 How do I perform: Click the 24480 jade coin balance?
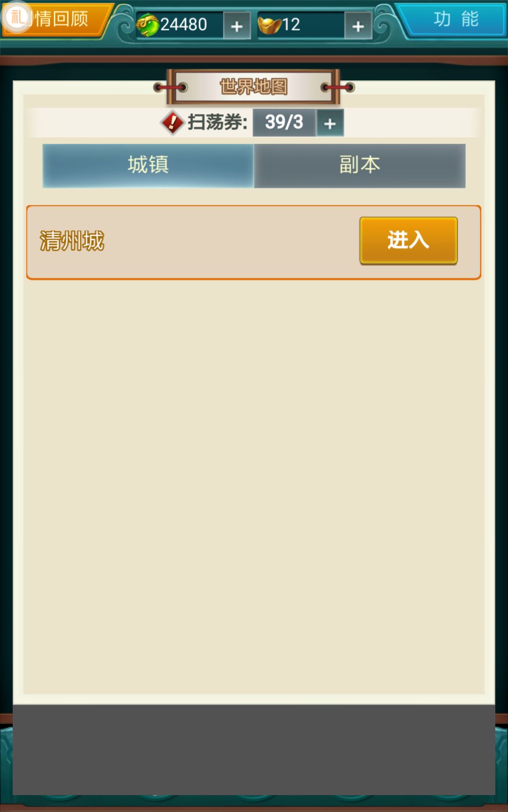tap(183, 24)
